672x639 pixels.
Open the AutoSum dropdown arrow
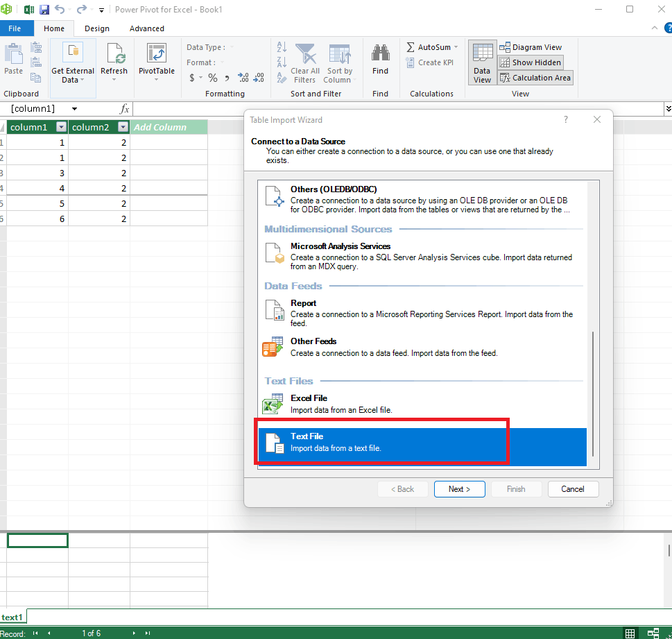(x=456, y=47)
